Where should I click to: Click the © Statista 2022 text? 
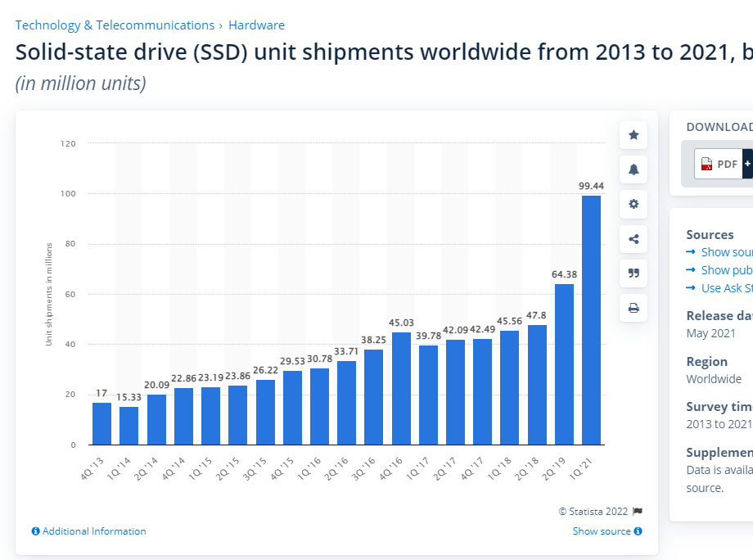click(593, 512)
